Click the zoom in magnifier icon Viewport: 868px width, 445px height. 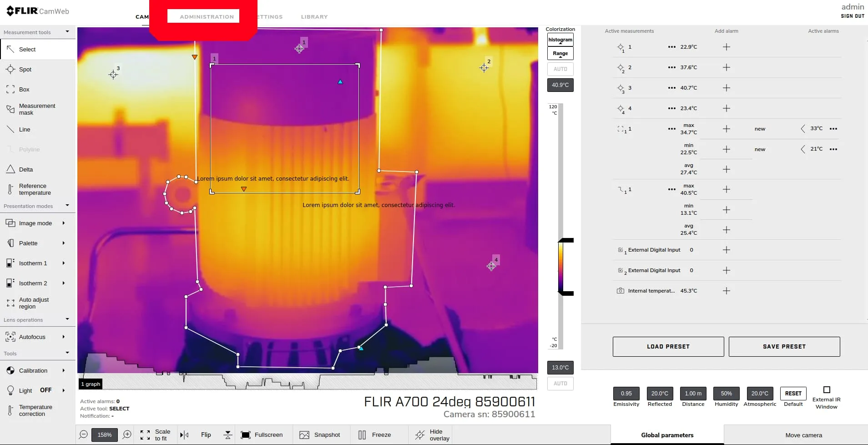(127, 435)
